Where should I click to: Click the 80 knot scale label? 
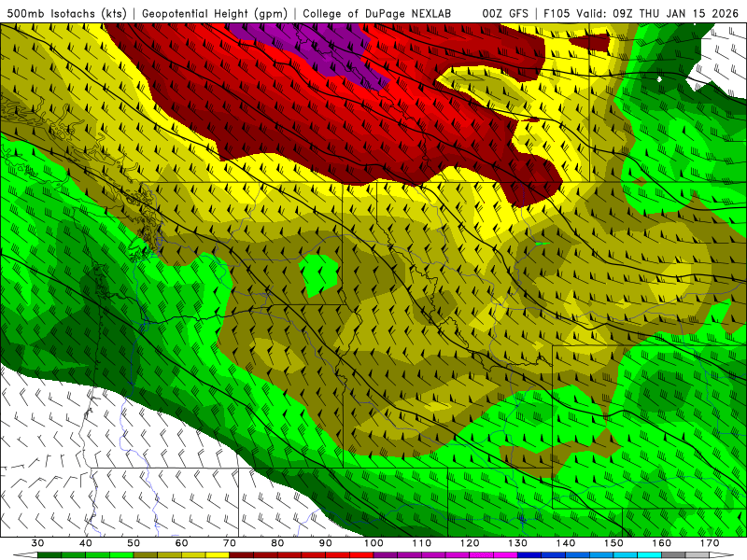(277, 543)
